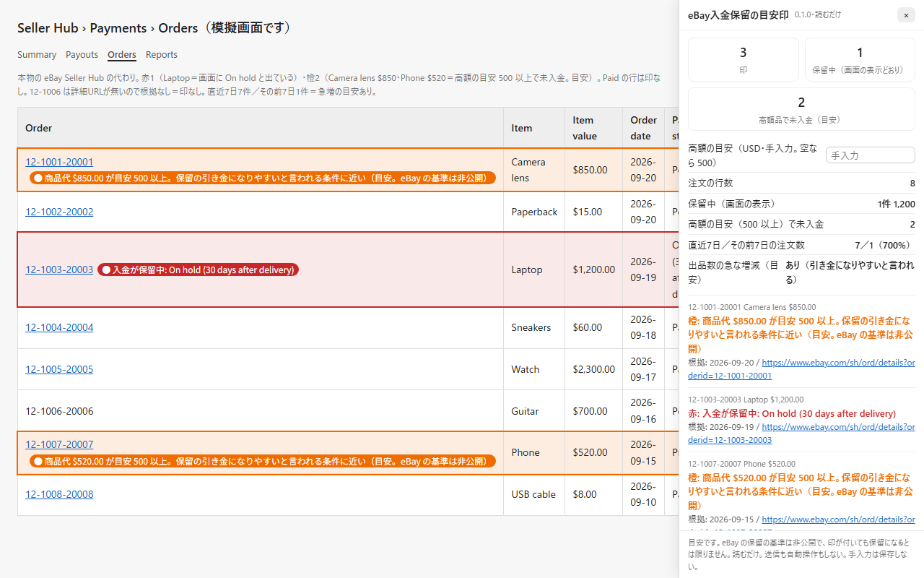Click the '1 保留中' summary card
924x578 pixels.
pos(860,59)
